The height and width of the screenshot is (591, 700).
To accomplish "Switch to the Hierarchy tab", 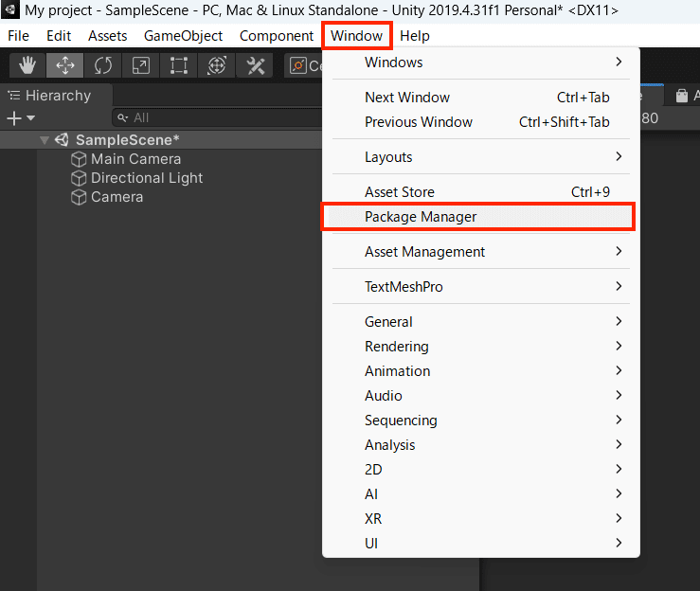I will click(x=56, y=95).
